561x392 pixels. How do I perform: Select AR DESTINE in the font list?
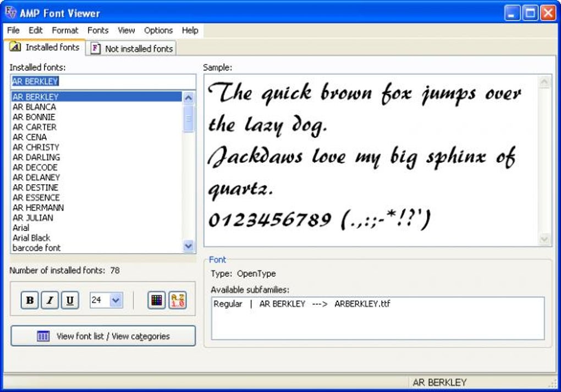pyautogui.click(x=97, y=187)
